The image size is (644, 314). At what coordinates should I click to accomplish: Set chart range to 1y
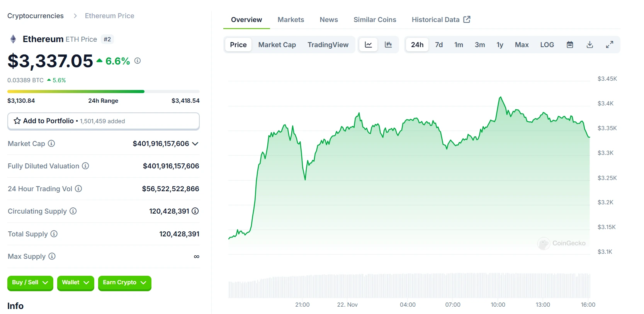click(x=500, y=45)
